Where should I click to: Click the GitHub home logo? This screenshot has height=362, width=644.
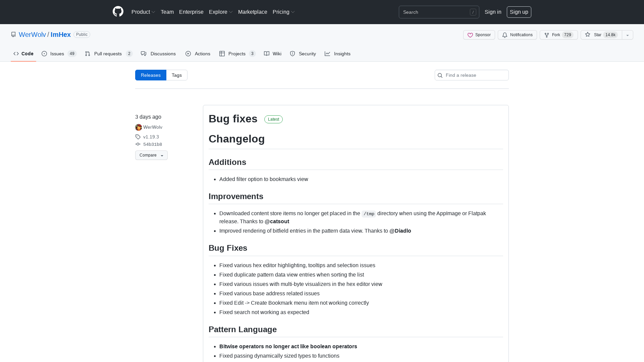(118, 12)
